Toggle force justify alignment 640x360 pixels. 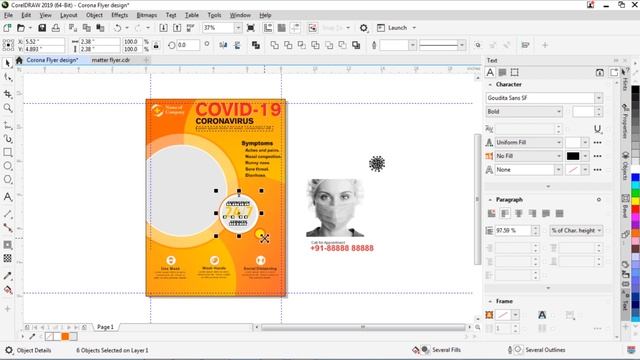pyautogui.click(x=560, y=213)
